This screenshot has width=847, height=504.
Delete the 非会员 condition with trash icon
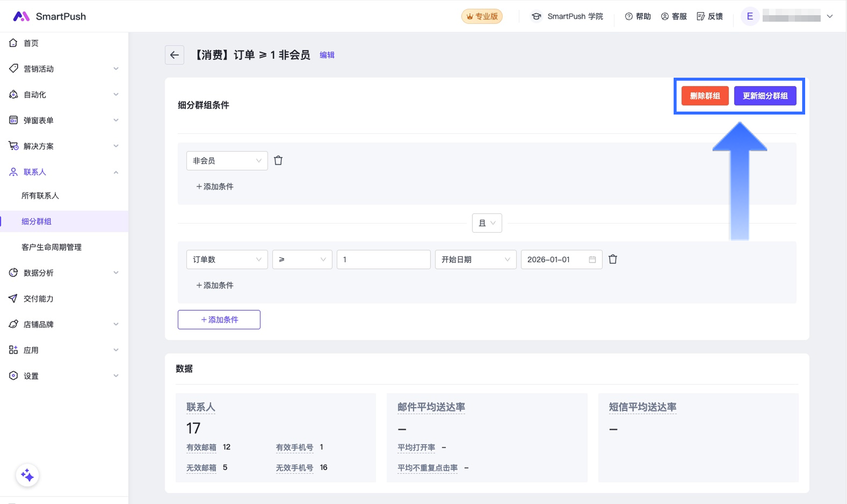[x=279, y=160]
